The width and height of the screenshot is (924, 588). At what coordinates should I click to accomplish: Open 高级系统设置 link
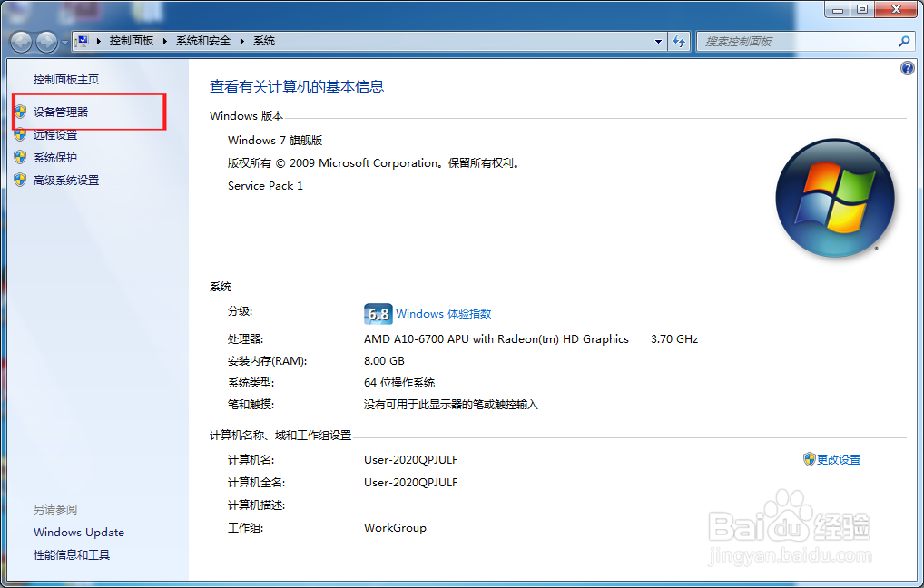point(66,181)
